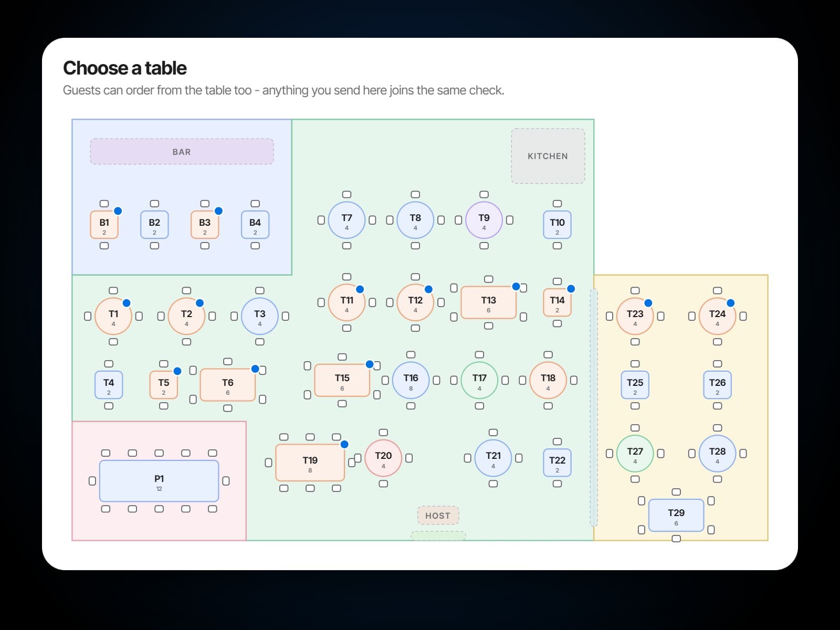Pick round table T11
This screenshot has width=840, height=630.
coord(346,302)
